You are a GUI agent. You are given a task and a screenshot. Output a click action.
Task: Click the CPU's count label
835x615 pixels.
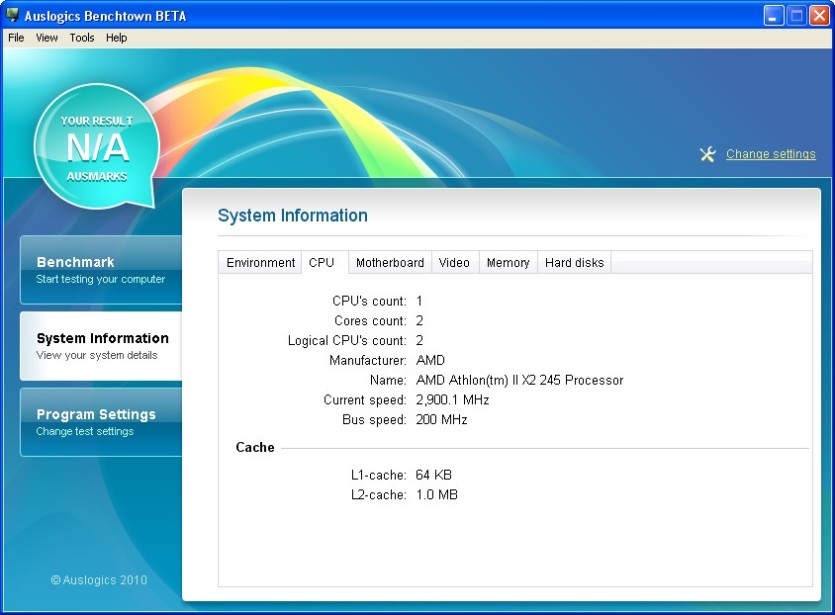[x=369, y=301]
